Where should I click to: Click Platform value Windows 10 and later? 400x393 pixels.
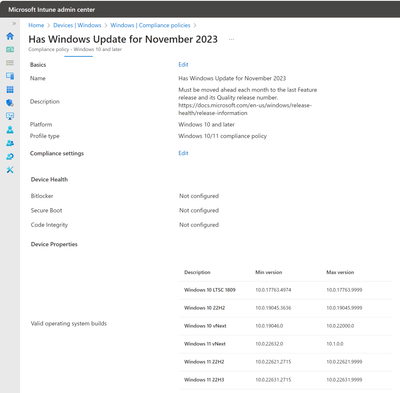click(x=206, y=124)
